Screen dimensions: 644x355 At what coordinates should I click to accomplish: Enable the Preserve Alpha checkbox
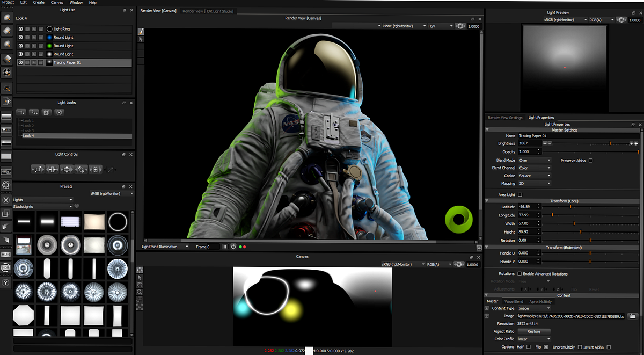click(x=590, y=161)
